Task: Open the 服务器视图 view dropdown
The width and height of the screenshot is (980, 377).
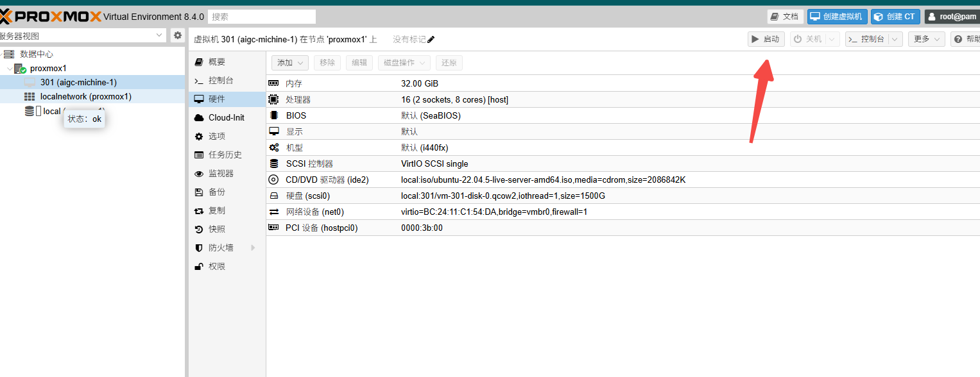Action: coord(160,35)
